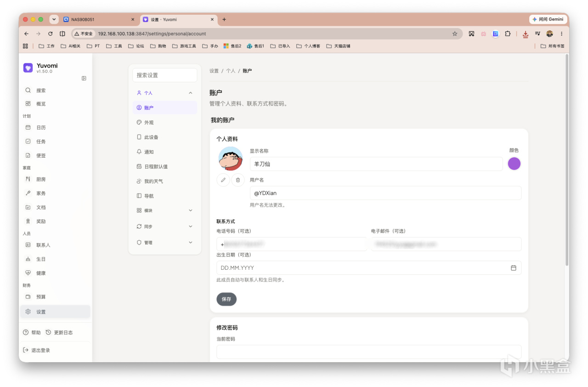Viewport: 588px width, 387px height.
Task: Click the page vertical scrollbar
Action: tap(567, 160)
